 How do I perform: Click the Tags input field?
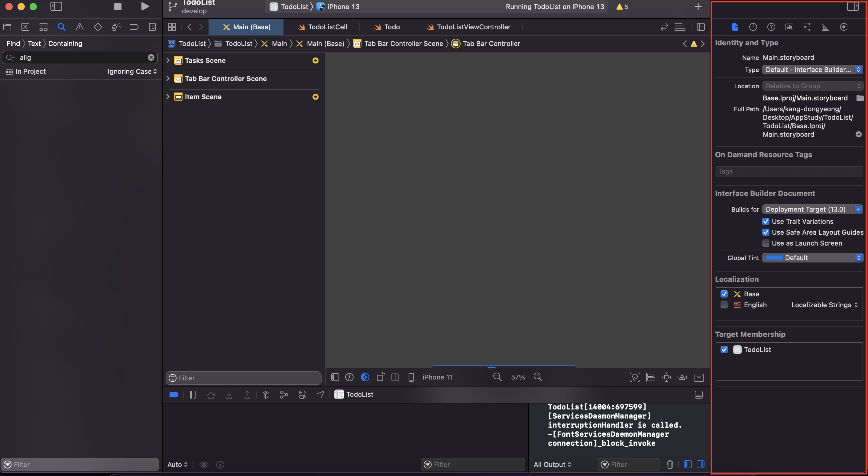click(789, 171)
